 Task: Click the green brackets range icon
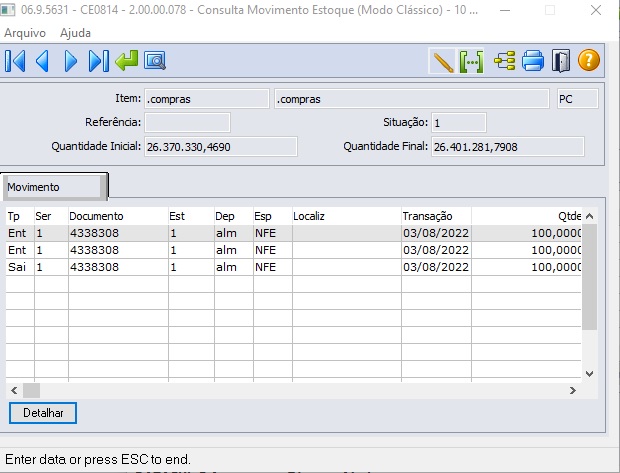click(x=471, y=61)
